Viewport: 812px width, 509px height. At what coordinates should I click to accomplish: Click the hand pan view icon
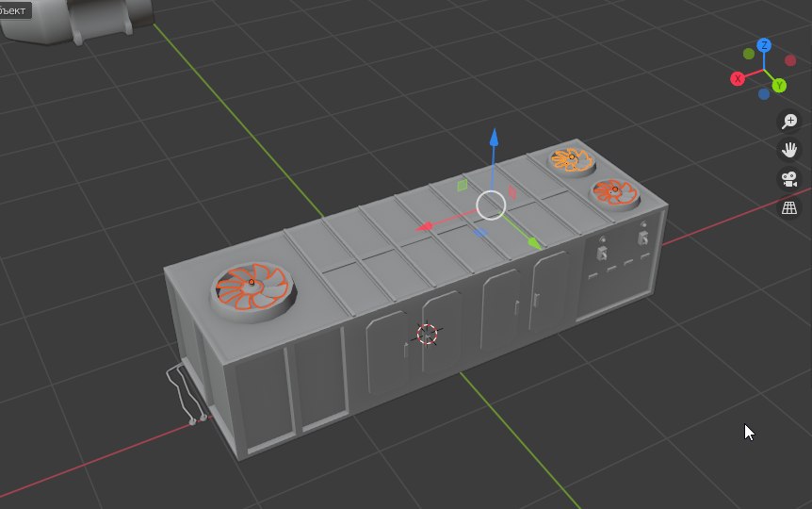pos(789,150)
